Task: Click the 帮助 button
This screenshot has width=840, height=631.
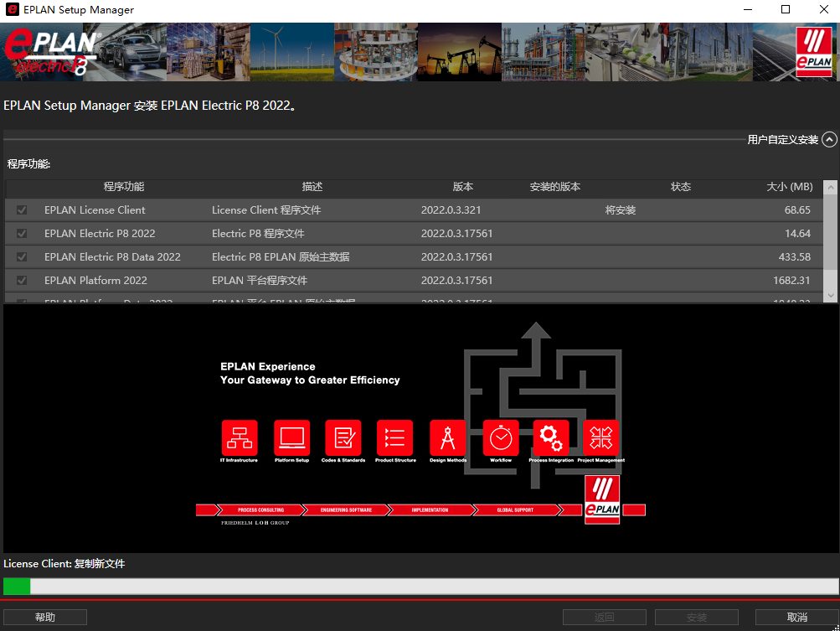Action: [x=45, y=618]
